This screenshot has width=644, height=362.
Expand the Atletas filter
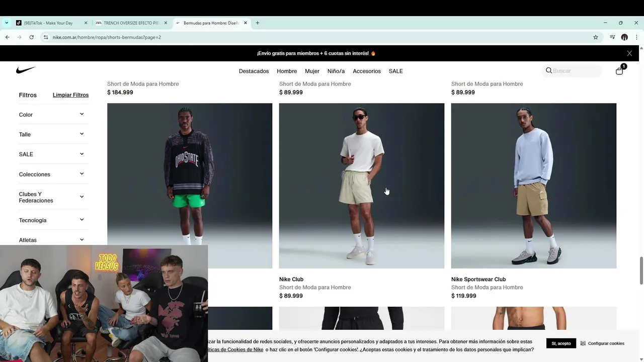tap(52, 240)
